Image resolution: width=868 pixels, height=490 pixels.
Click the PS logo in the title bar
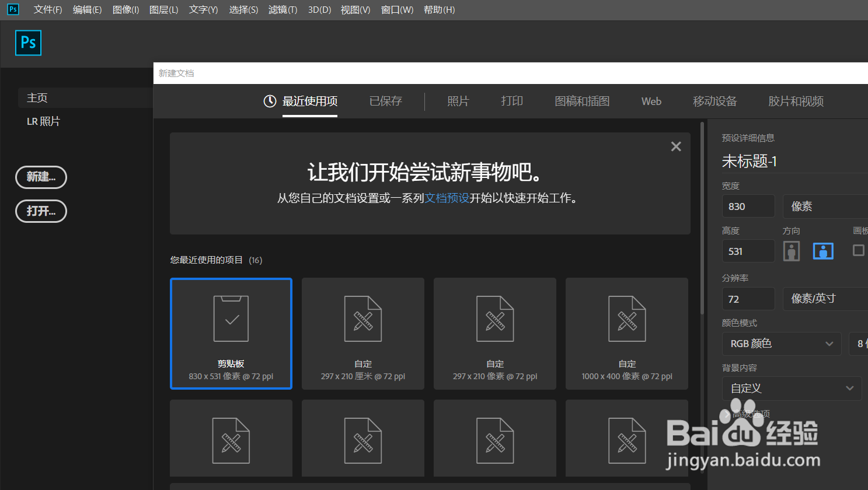click(12, 9)
